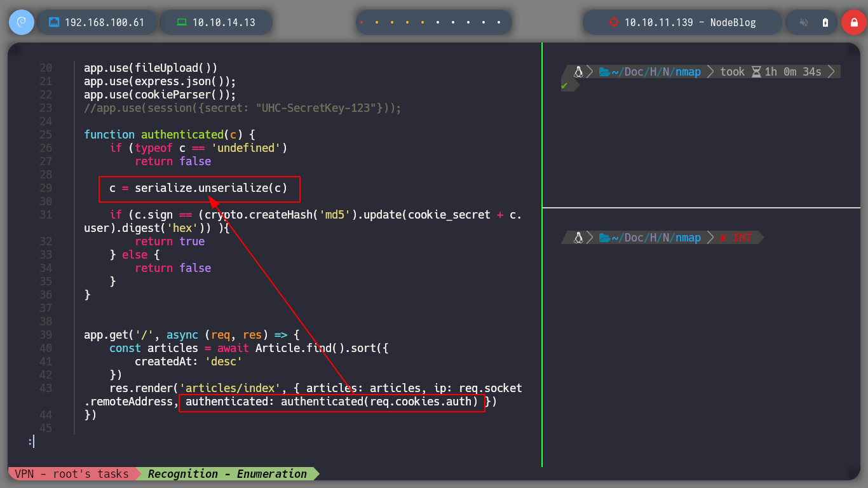Click 'const articles = await Article.find().sort({'
The width and height of the screenshot is (868, 488).
click(x=249, y=348)
